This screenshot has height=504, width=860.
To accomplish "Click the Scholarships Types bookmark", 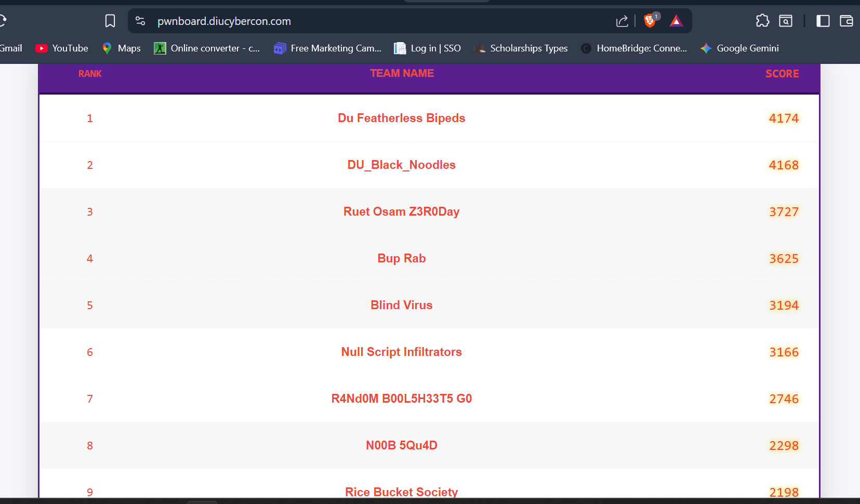I will pyautogui.click(x=521, y=48).
